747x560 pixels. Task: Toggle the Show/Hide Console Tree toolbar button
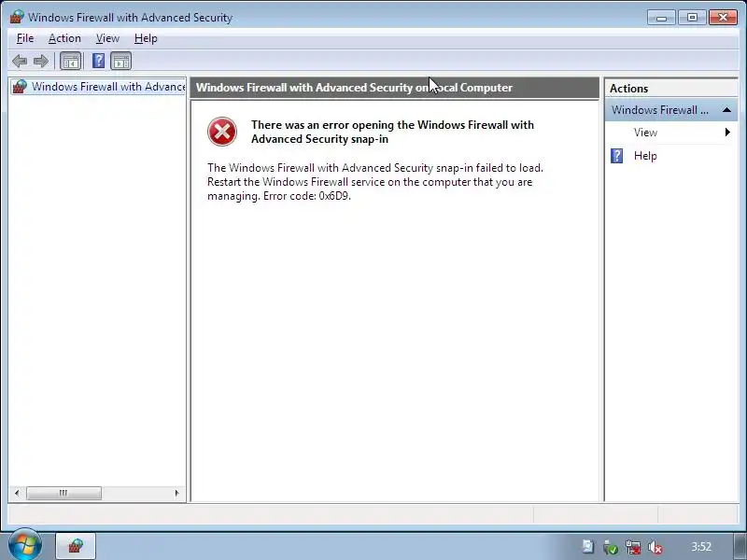coord(71,61)
